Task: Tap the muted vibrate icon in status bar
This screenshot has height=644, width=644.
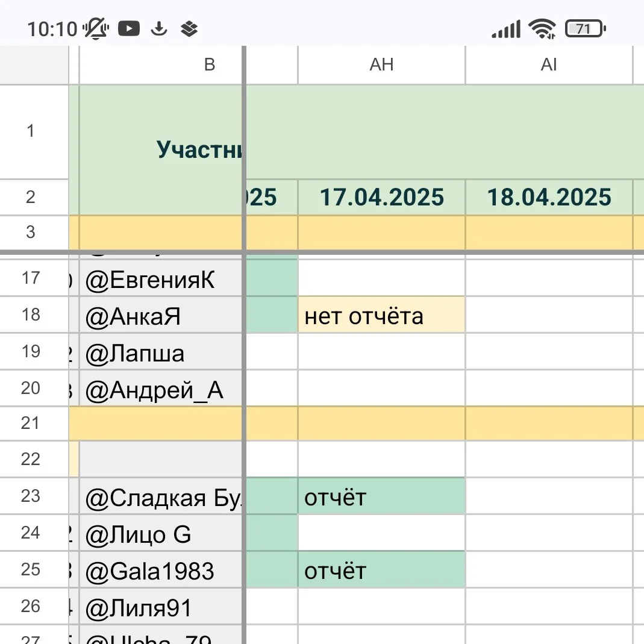Action: [96, 28]
